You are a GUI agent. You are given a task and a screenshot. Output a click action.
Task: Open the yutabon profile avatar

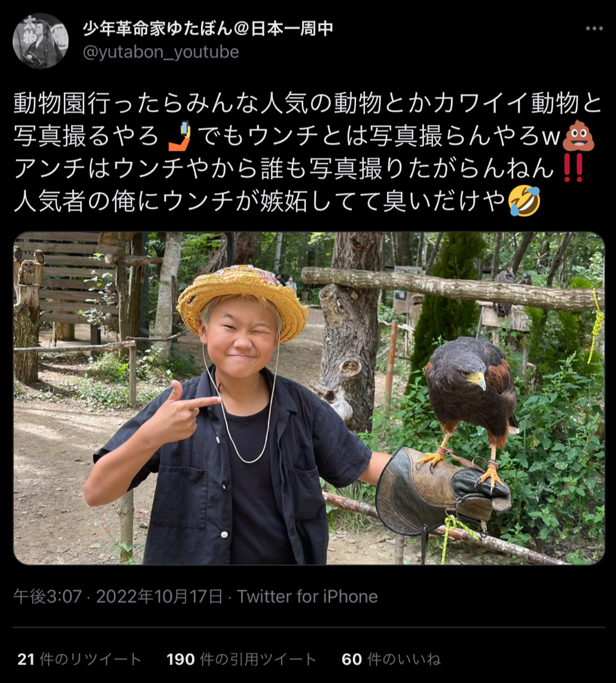[41, 41]
